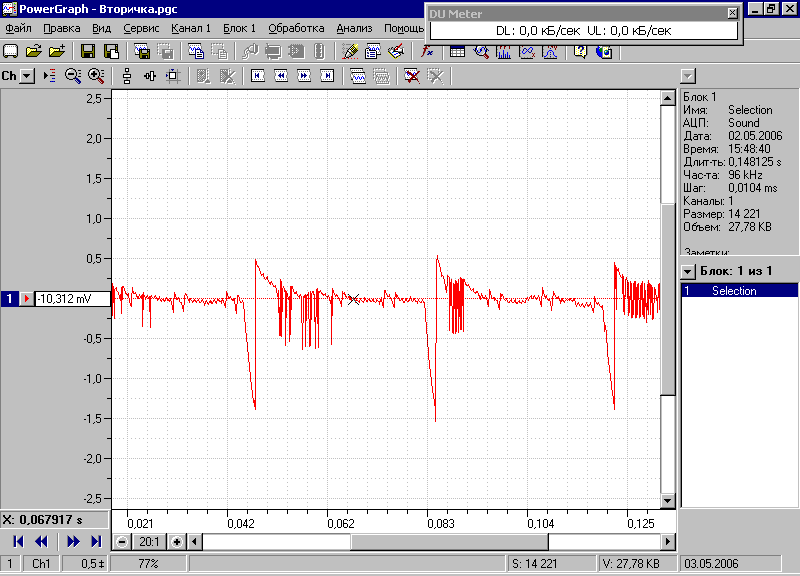Expand the info panel dropdown arrow
The width and height of the screenshot is (800, 576).
[688, 76]
